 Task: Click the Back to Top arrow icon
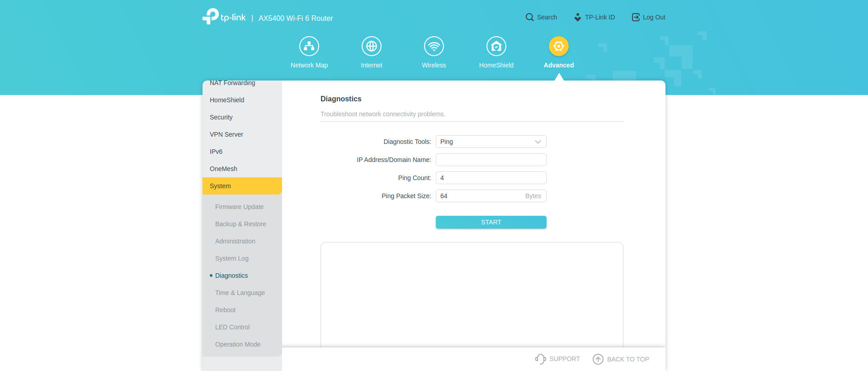tap(598, 359)
